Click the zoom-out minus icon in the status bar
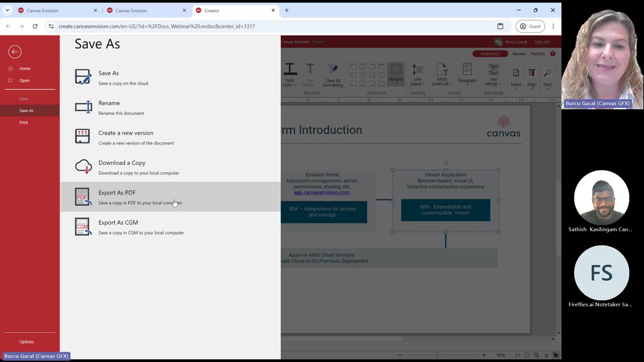 [400, 355]
